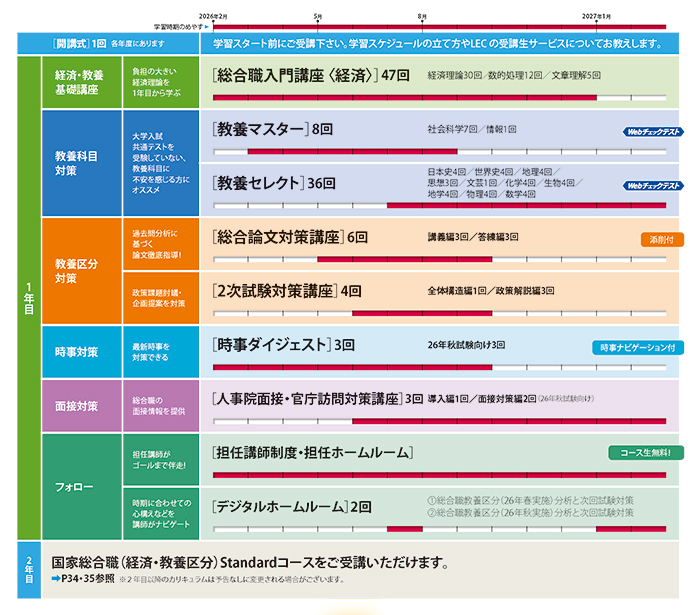Select the 経済・教養基礎講座 category label
Image resolution: width=700 pixels, height=615 pixels.
point(77,82)
